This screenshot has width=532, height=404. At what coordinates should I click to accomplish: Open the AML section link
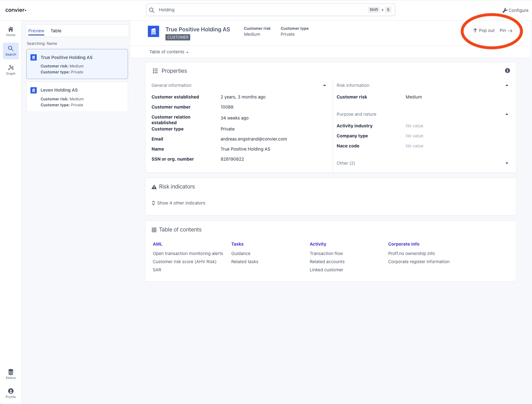(x=158, y=244)
